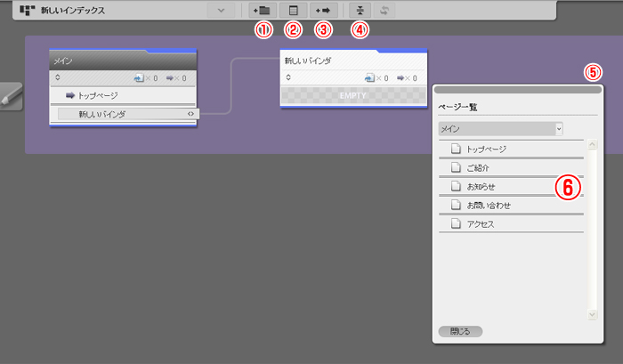Click the EMPTY placeholder area in 新しいバインダ
The width and height of the screenshot is (623, 364).
point(353,95)
